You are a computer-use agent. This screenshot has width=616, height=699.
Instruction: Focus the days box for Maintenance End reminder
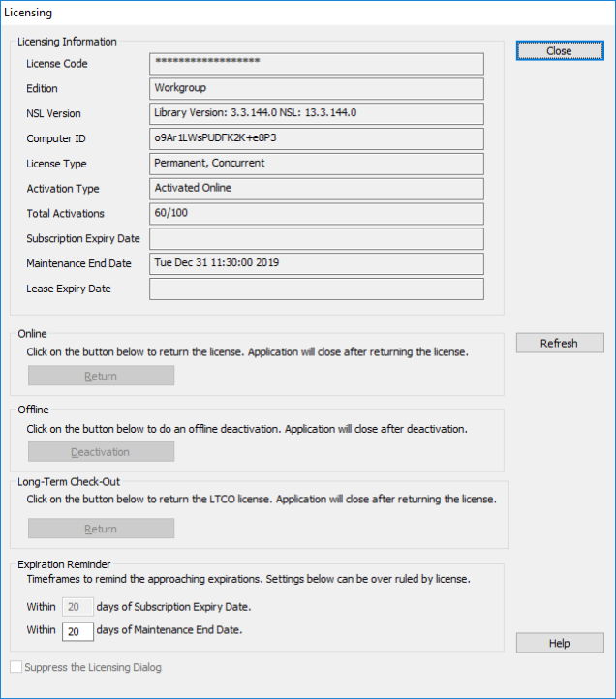(x=77, y=631)
